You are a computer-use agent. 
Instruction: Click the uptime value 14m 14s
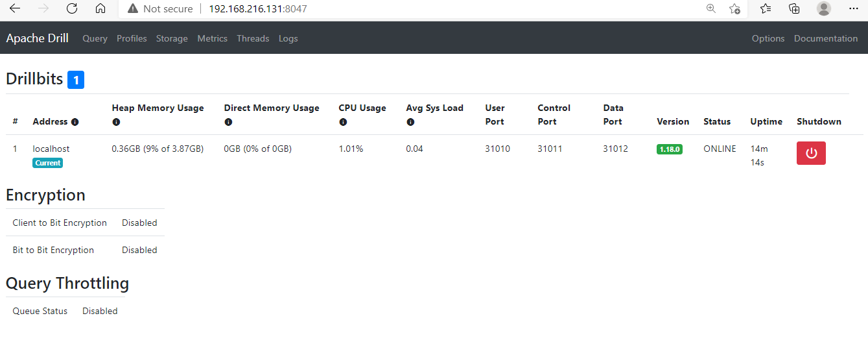759,156
